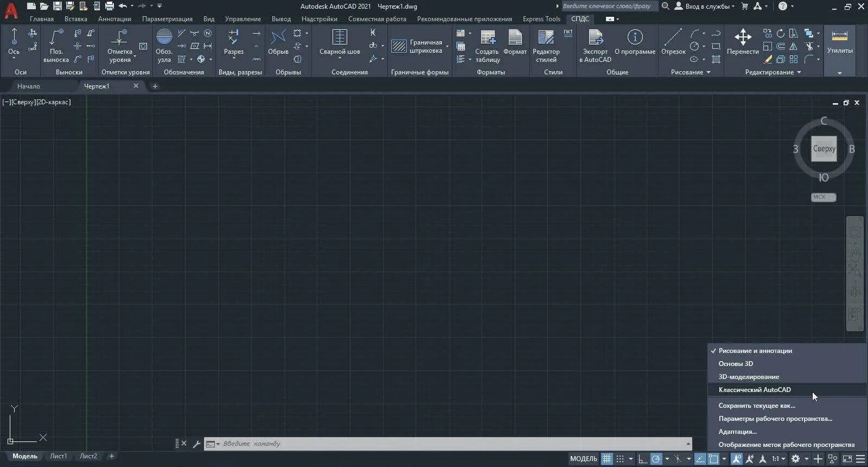Open the snap mode settings dropdown arrow

tap(630, 459)
